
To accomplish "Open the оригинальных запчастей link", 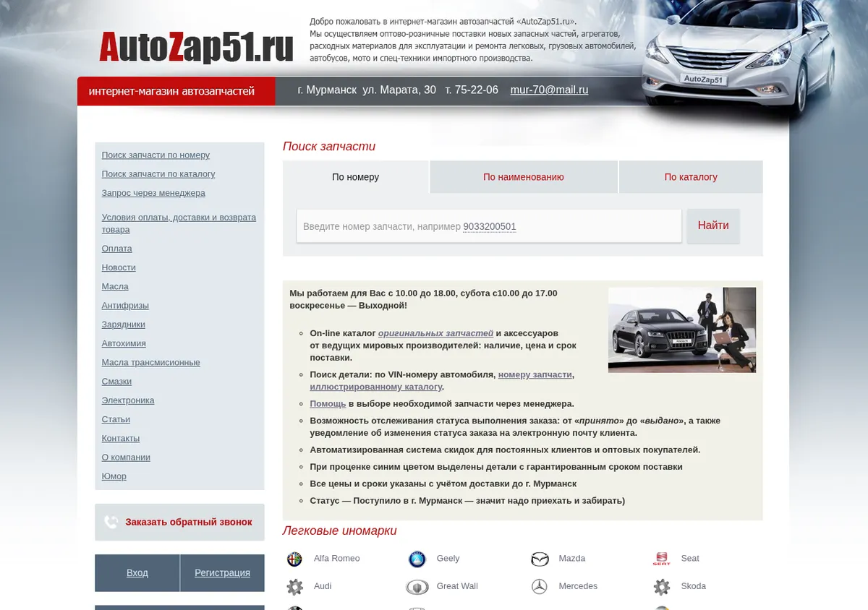I will pyautogui.click(x=435, y=333).
